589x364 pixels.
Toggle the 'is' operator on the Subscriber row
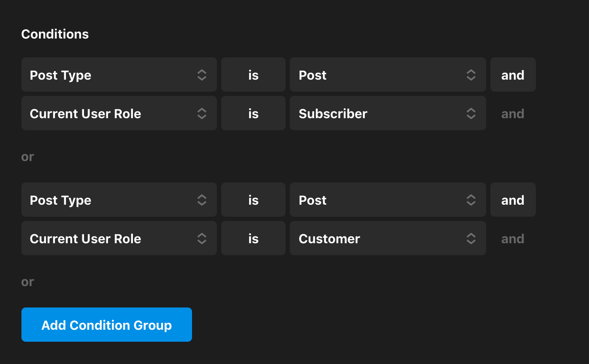(253, 113)
